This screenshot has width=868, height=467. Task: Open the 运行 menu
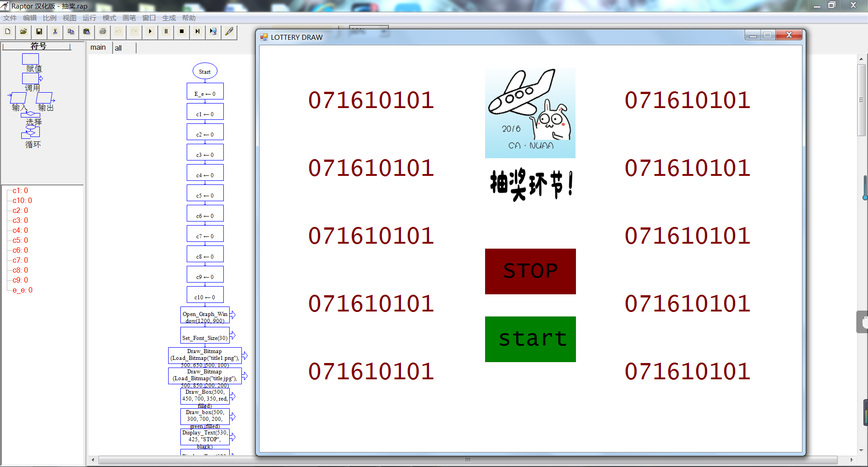click(89, 18)
